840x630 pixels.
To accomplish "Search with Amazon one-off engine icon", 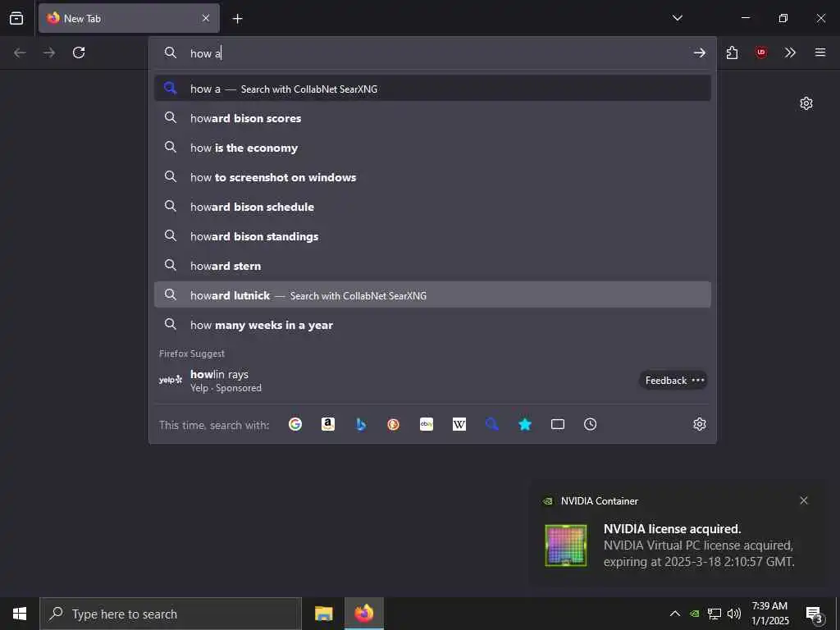I will [x=328, y=424].
